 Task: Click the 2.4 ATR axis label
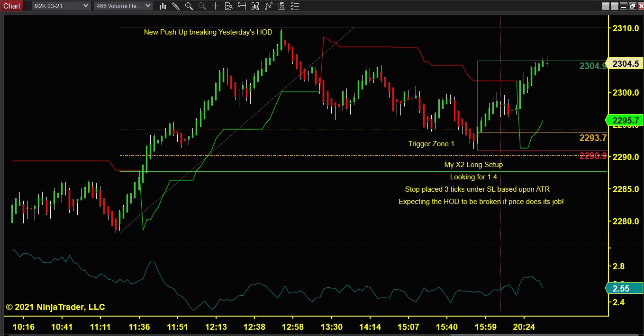point(618,302)
